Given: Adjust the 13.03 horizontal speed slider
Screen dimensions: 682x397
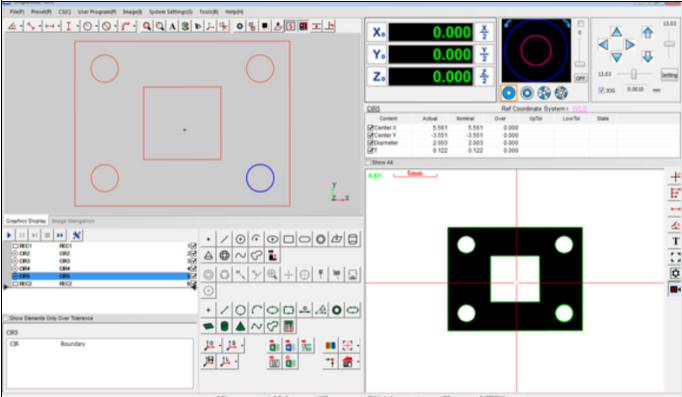Looking at the screenshot, I should point(634,74).
